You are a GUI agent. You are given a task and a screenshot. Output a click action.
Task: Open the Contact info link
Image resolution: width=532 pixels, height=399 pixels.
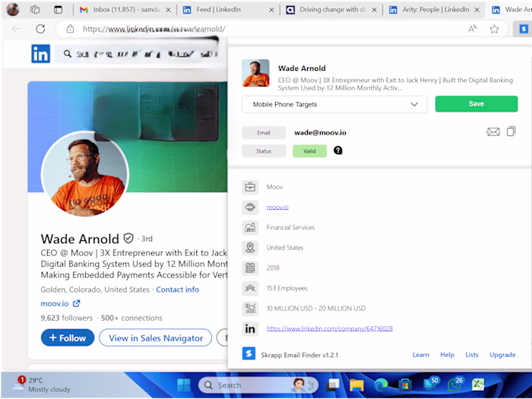coord(177,290)
